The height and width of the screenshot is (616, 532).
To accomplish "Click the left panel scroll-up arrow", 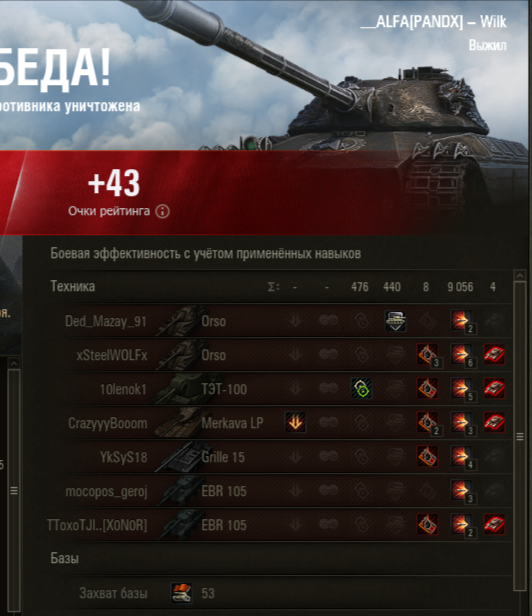I will (14, 363).
